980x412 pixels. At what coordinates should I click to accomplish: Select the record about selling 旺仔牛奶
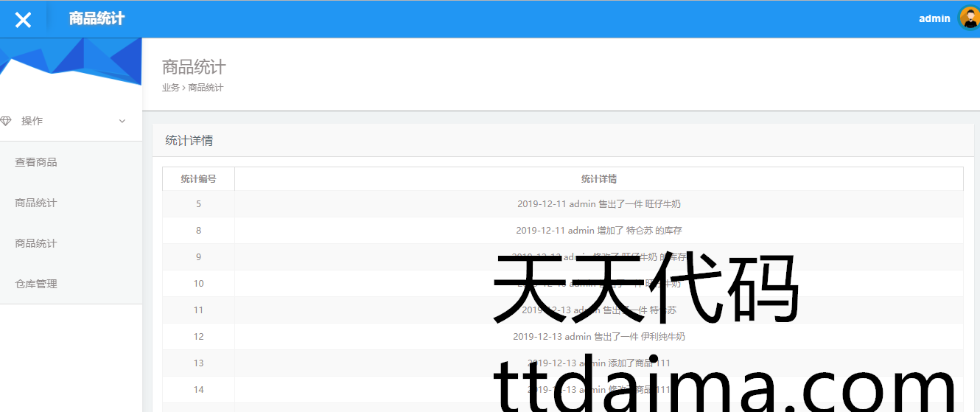pos(598,204)
